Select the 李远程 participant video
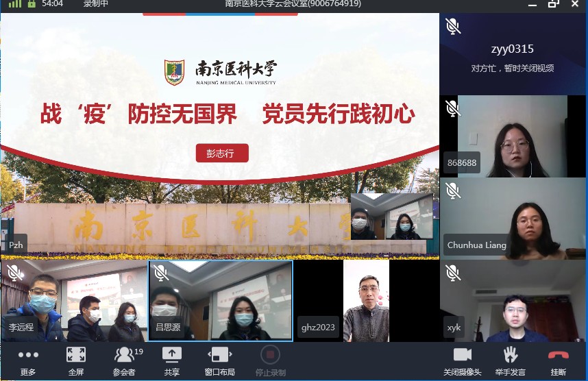Image resolution: width=588 pixels, height=381 pixels. coord(74,301)
